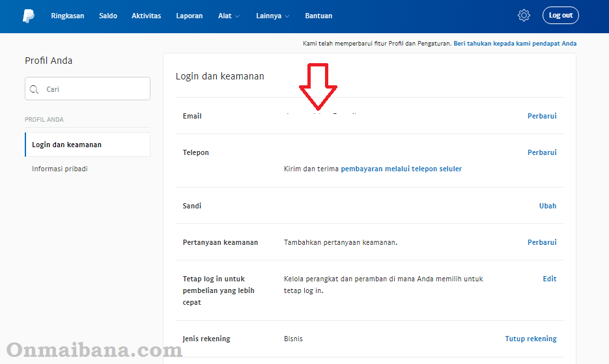Viewport: 609px width, 364px height.
Task: Select Informasi pribadi sidebar item
Action: tap(60, 169)
